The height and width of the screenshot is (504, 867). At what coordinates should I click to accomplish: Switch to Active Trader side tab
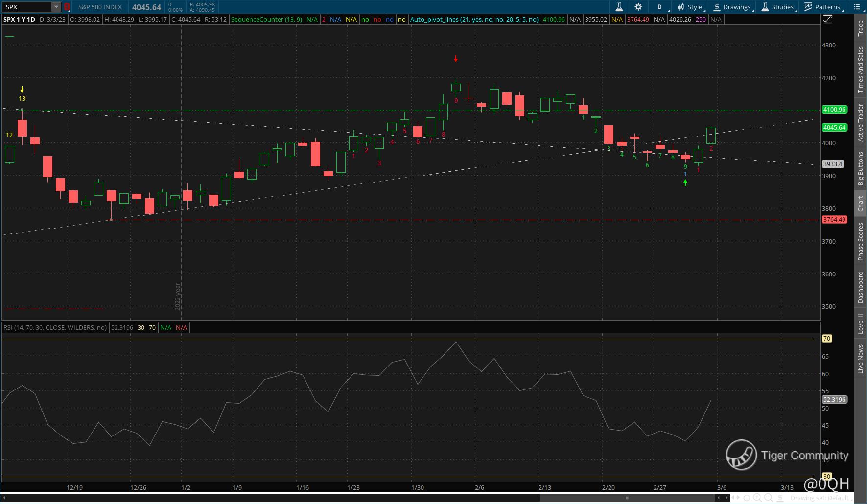click(x=860, y=123)
